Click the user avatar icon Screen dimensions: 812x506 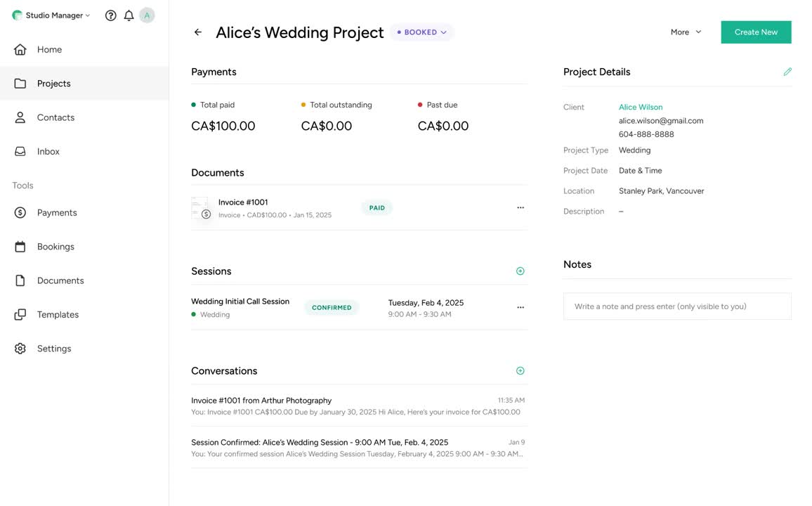(x=147, y=15)
